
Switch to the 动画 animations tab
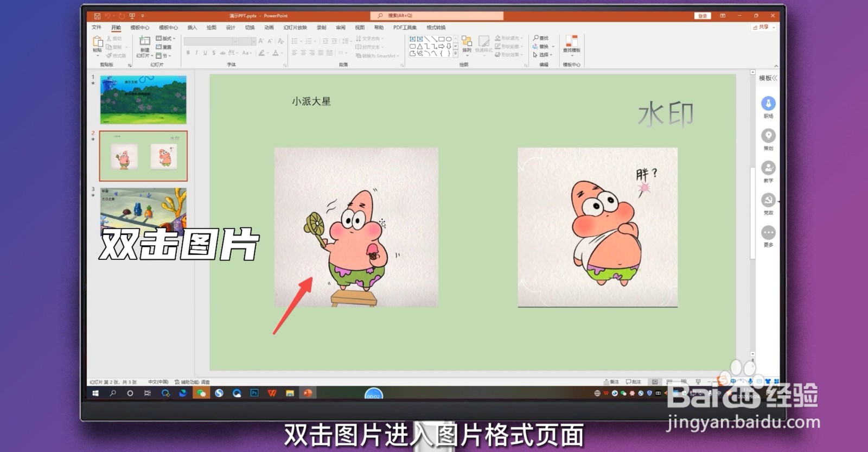(269, 27)
